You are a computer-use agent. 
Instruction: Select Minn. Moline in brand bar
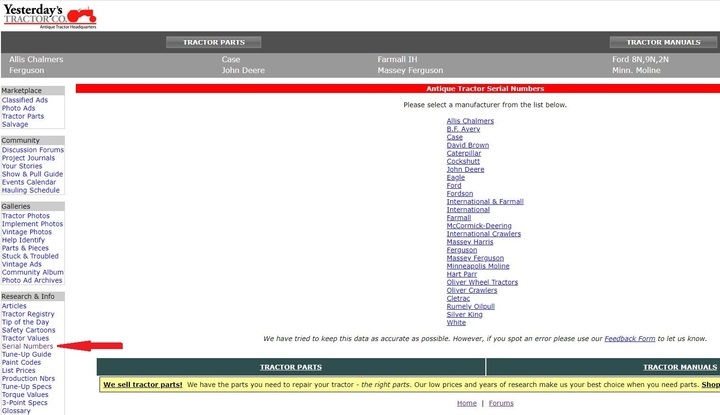coord(636,70)
